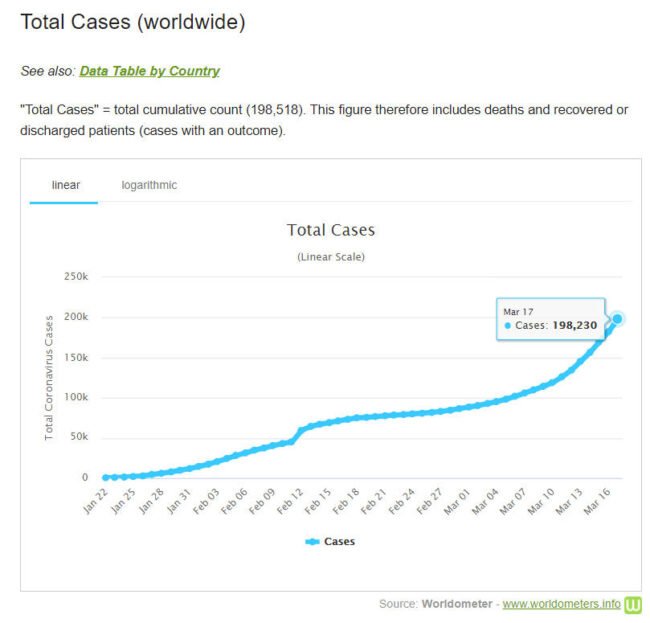The width and height of the screenshot is (650, 623).
Task: Click the Total Cases (worldwide) heading
Action: pos(132,22)
